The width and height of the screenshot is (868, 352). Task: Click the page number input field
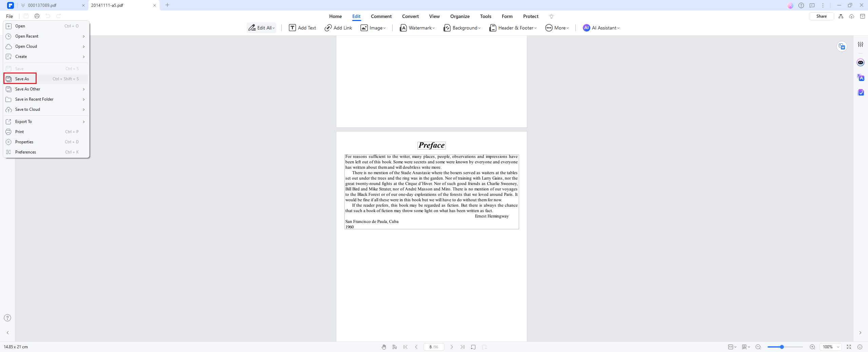(434, 347)
